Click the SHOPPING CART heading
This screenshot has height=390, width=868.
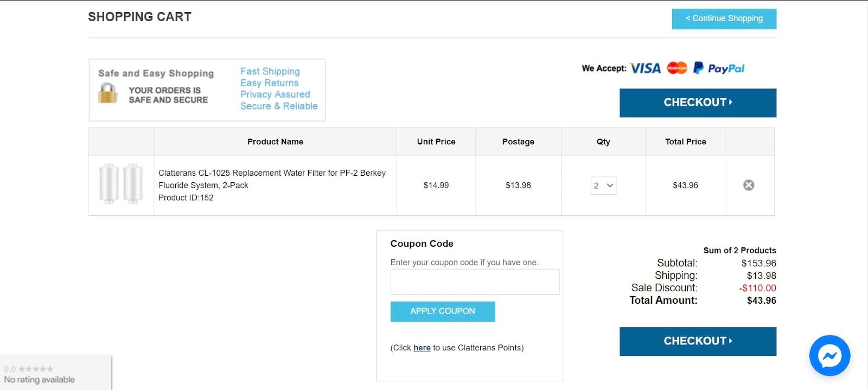140,17
